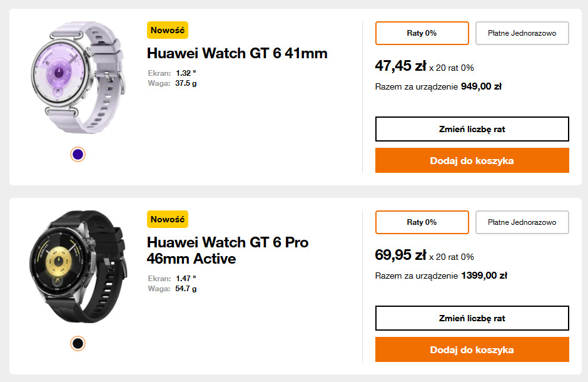
Task: Open the purple Huawei Watch GT 6 41mm image
Action: tap(78, 78)
